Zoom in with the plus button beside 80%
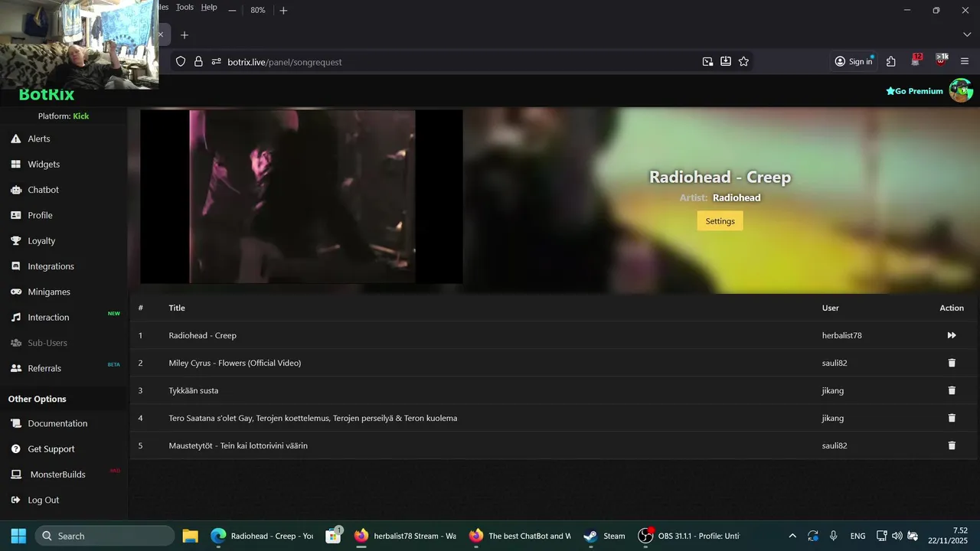The image size is (980, 551). pos(283,10)
